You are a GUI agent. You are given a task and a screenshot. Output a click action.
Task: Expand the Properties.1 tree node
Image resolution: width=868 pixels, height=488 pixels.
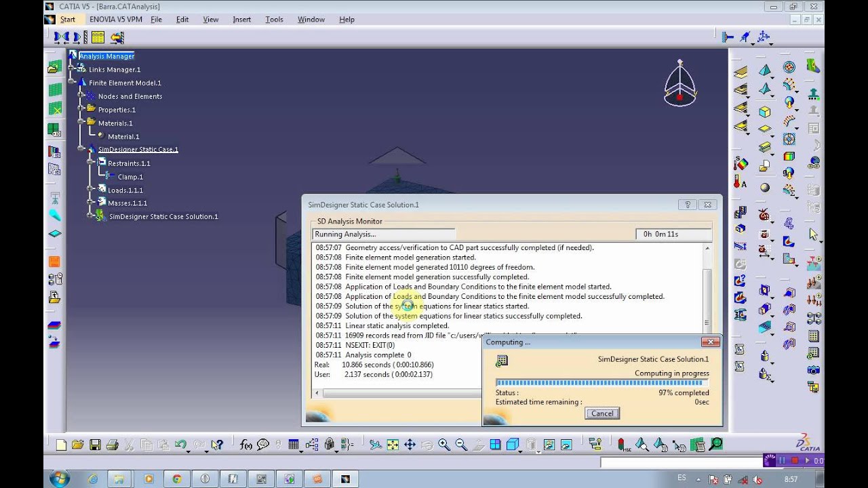point(81,108)
